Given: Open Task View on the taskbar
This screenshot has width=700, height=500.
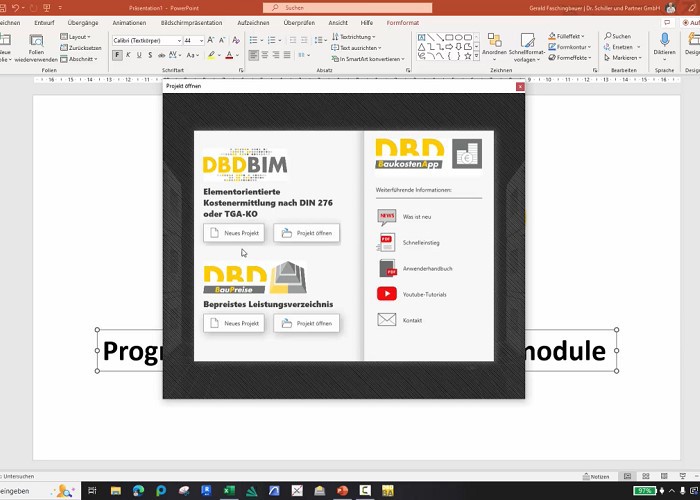Looking at the screenshot, I should coord(92,491).
